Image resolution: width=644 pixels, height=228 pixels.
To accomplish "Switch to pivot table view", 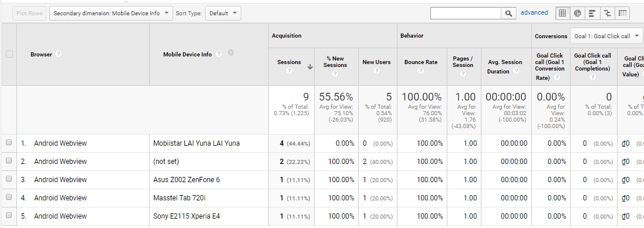I will 622,13.
